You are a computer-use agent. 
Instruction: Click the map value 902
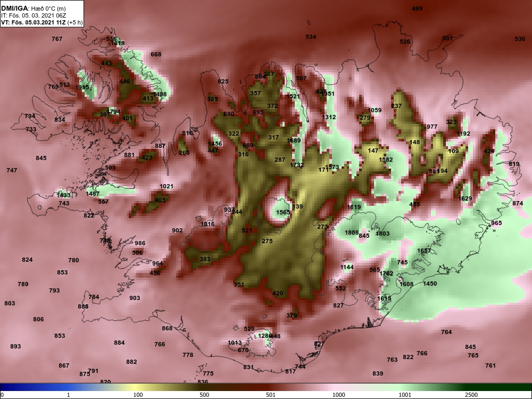(177, 230)
